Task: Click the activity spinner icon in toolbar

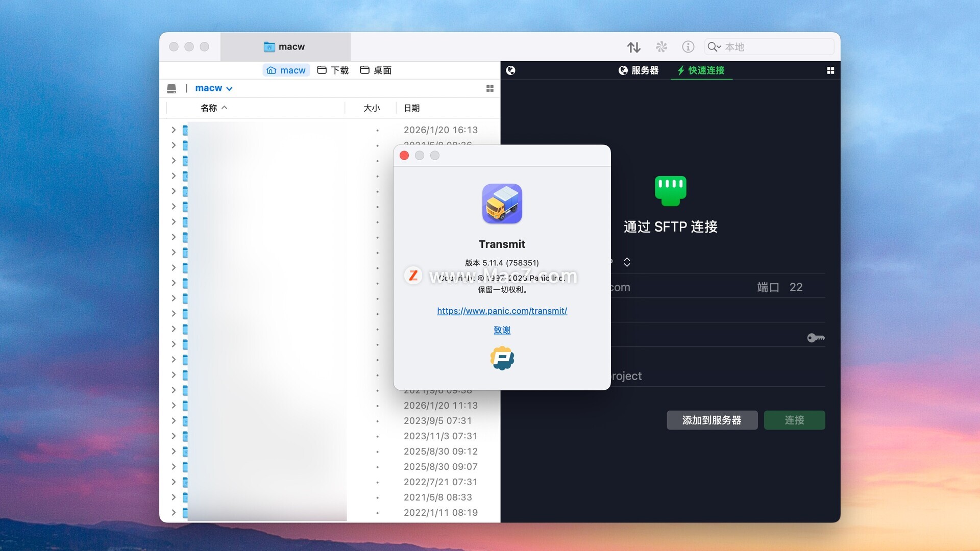Action: pyautogui.click(x=661, y=47)
